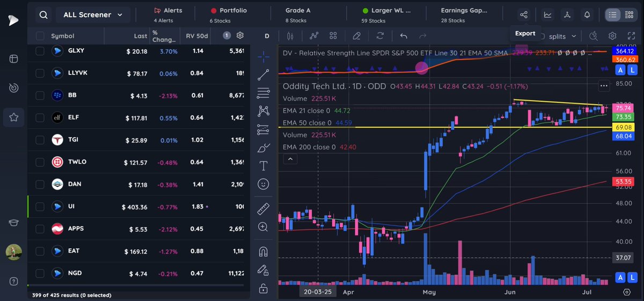Expand the splits dropdown
This screenshot has width=644, height=301.
click(562, 36)
